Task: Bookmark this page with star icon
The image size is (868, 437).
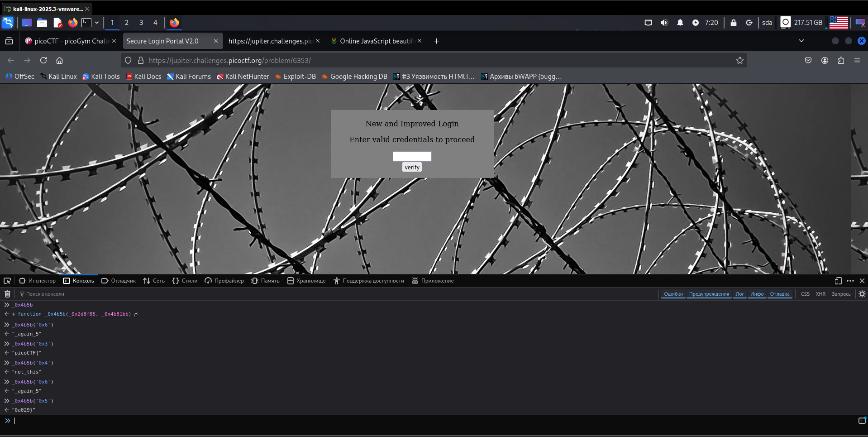Action: [x=739, y=60]
